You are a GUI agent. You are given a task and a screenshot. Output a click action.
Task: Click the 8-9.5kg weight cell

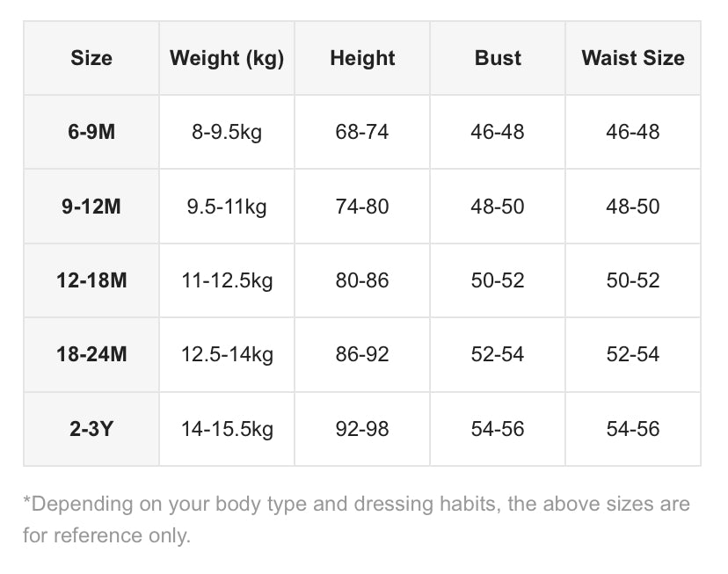(227, 132)
